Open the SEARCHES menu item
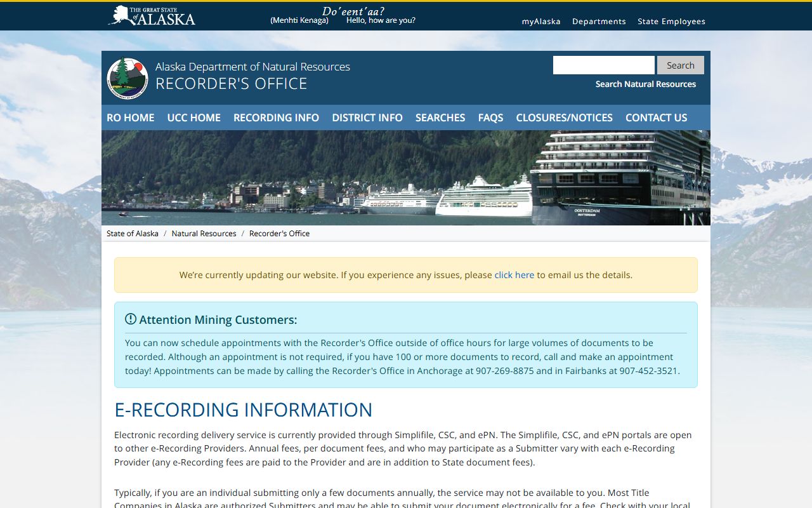Viewport: 812px width, 508px height. pyautogui.click(x=440, y=117)
